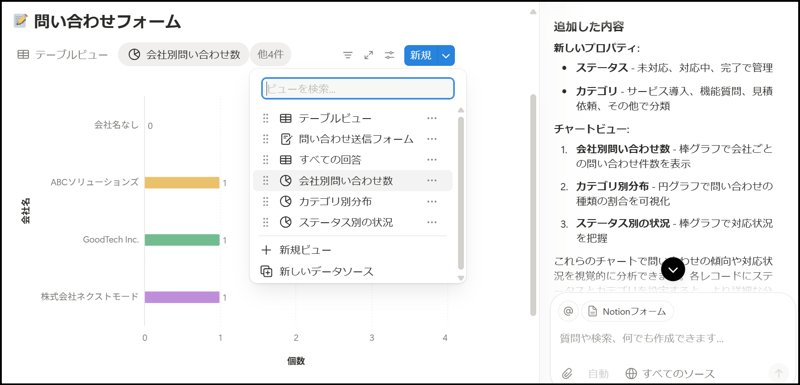
Task: Switch to テーブルビュー tab
Action: pos(62,55)
